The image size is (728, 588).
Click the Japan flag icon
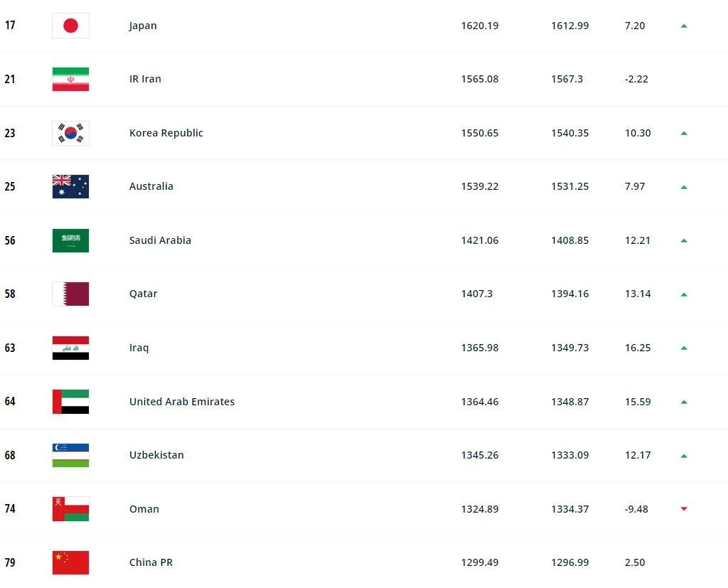[70, 26]
